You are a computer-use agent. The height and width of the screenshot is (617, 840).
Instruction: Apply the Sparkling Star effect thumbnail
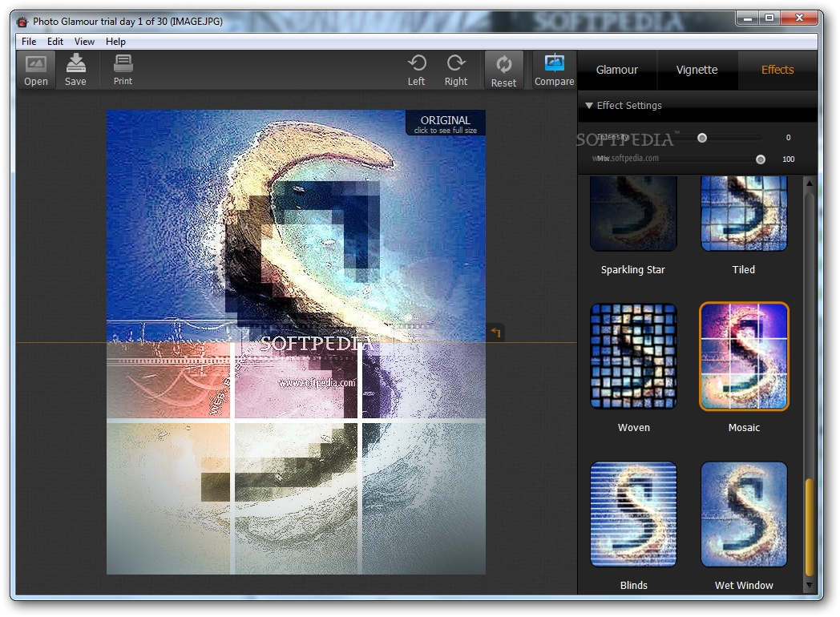coord(633,214)
